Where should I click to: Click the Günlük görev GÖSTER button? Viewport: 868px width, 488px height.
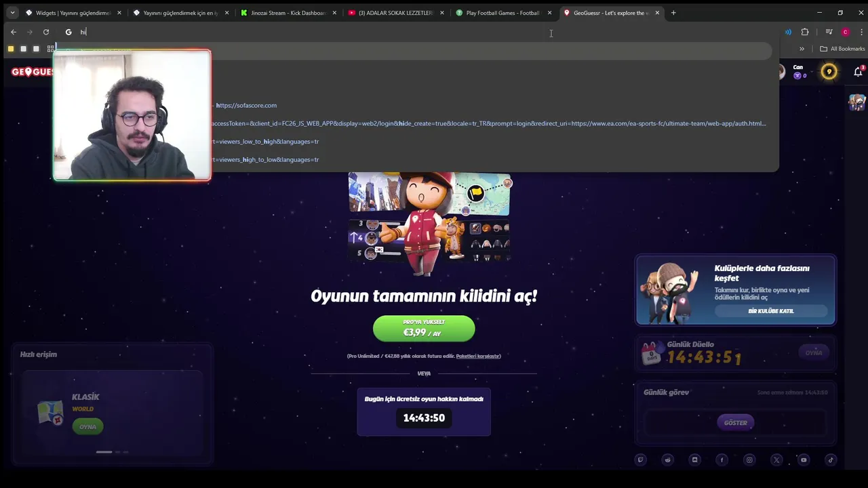pos(735,423)
